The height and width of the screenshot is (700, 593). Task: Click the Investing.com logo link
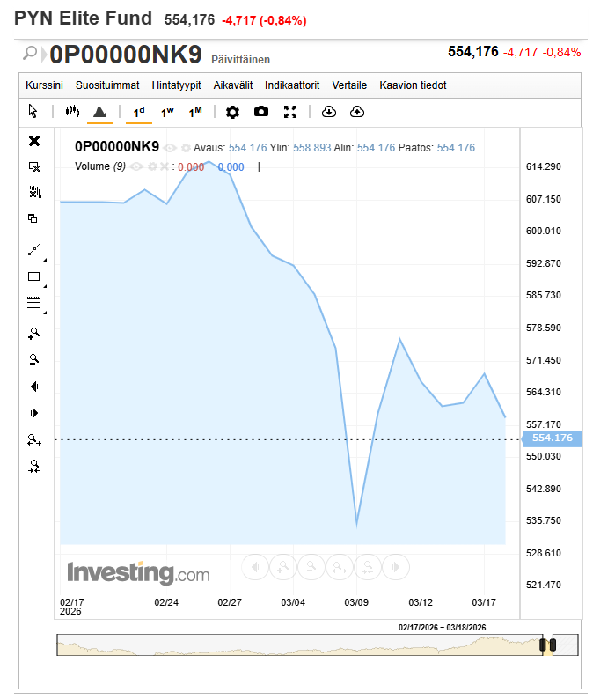click(x=138, y=574)
